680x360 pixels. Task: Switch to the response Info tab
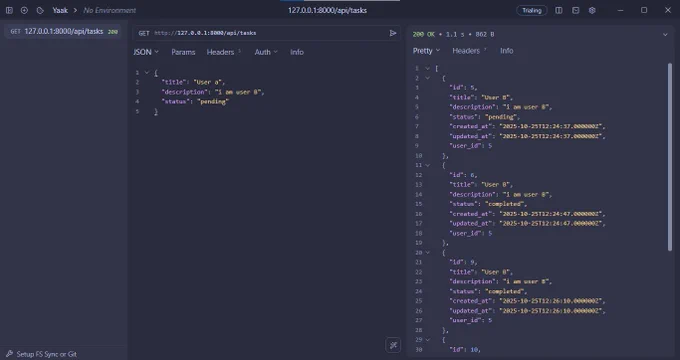click(x=507, y=51)
